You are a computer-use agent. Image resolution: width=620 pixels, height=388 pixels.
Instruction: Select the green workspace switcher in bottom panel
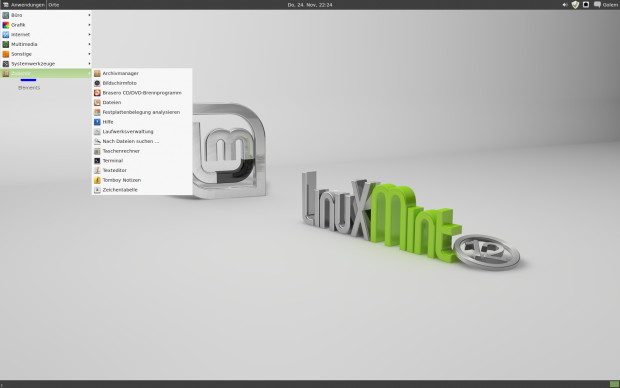(x=614, y=384)
